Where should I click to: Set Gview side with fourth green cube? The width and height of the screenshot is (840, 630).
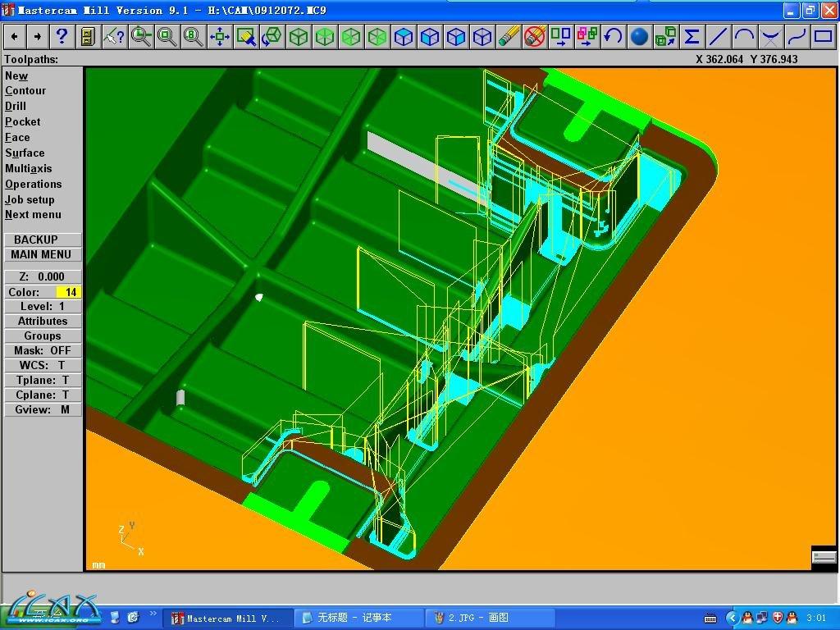pyautogui.click(x=377, y=37)
